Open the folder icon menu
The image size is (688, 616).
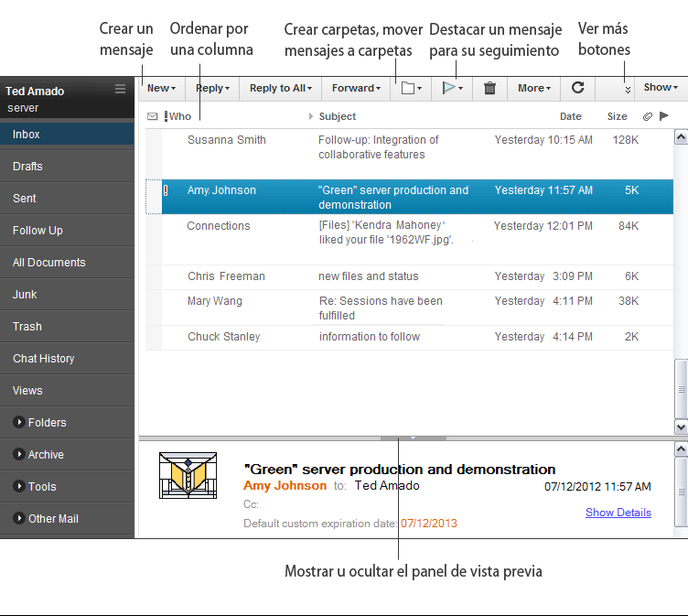click(x=411, y=88)
